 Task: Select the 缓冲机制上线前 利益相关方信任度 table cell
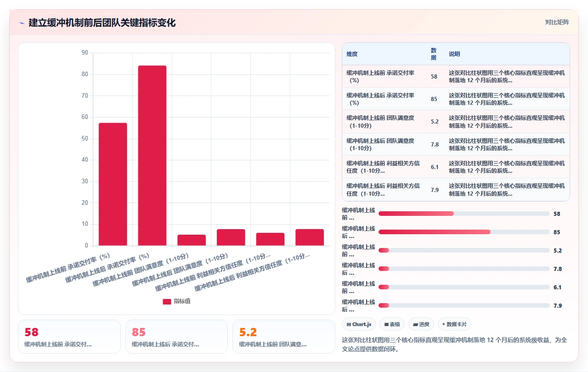tap(384, 167)
